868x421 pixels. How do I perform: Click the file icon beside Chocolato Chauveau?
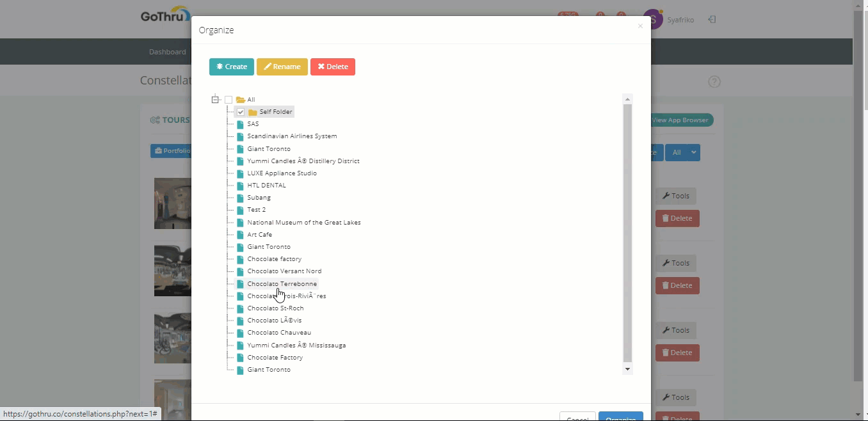coord(240,333)
